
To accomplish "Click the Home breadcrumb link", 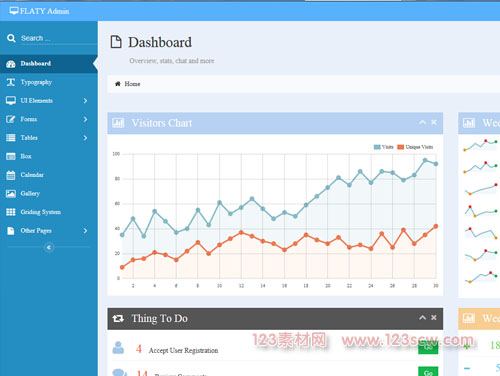I will point(132,84).
